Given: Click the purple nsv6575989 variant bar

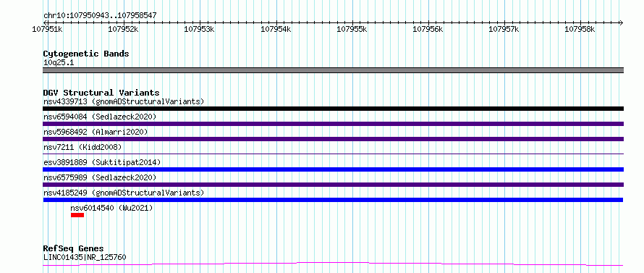Looking at the screenshot, I should 333,185.
